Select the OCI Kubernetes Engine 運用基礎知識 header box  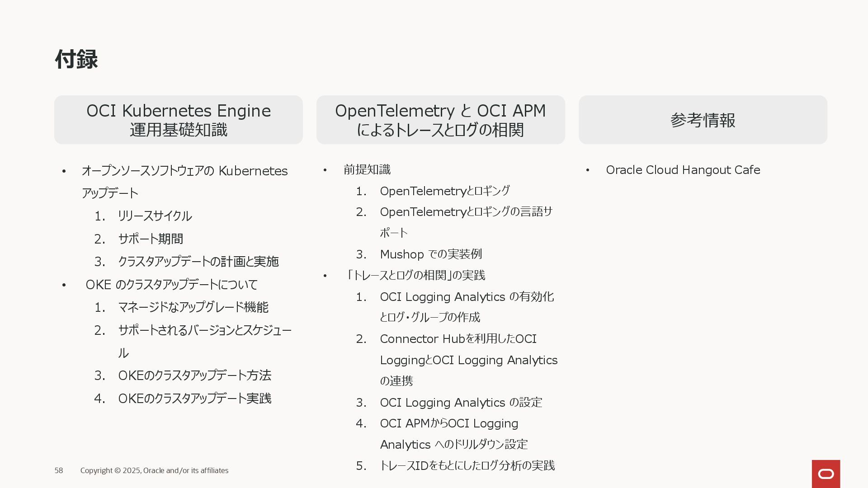click(x=178, y=120)
